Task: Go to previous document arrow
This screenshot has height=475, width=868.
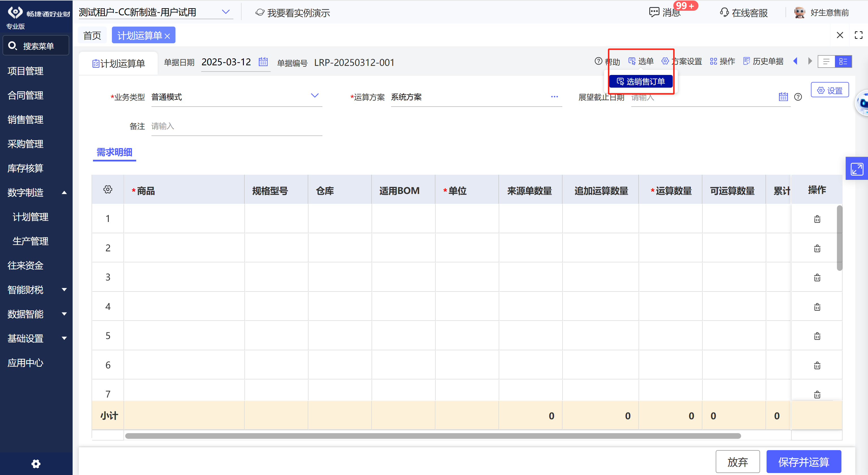Action: (796, 61)
